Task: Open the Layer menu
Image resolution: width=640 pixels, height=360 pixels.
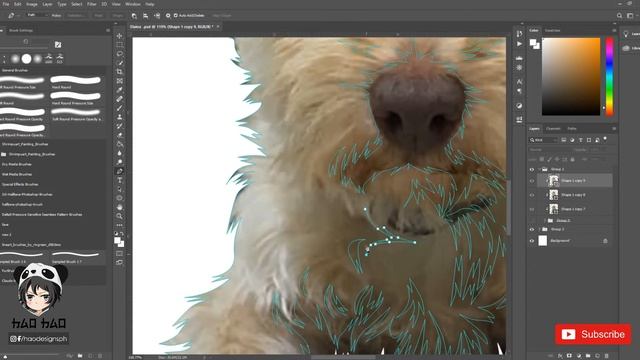Action: coord(47,4)
